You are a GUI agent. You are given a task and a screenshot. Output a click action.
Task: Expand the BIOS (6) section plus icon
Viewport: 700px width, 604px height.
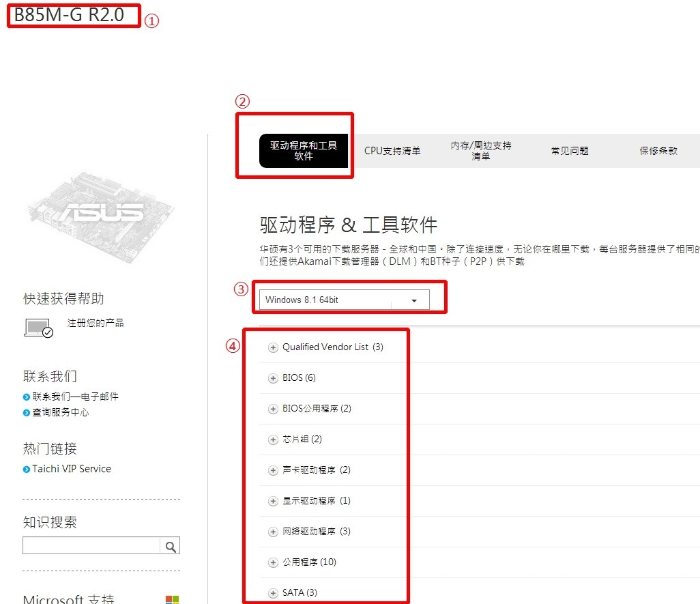coord(273,379)
